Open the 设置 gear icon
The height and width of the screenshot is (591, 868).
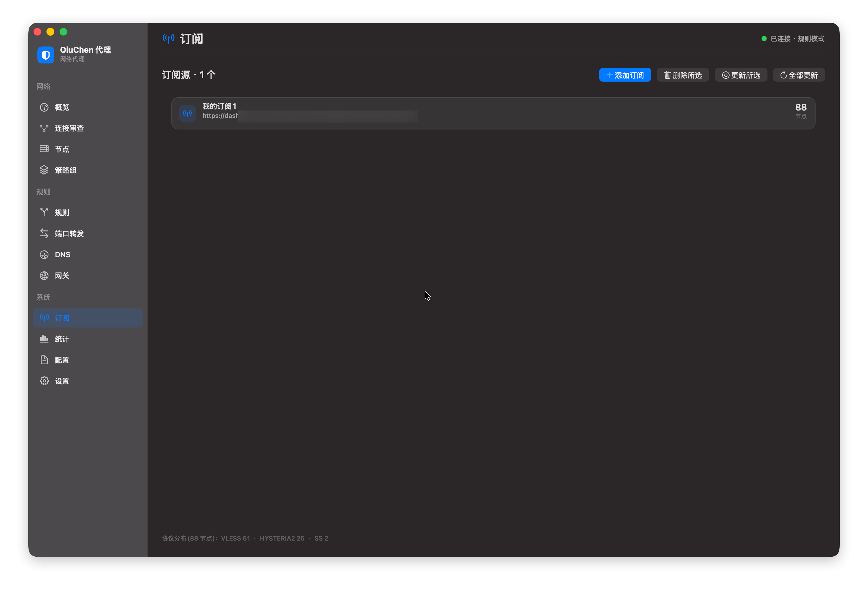pyautogui.click(x=44, y=381)
